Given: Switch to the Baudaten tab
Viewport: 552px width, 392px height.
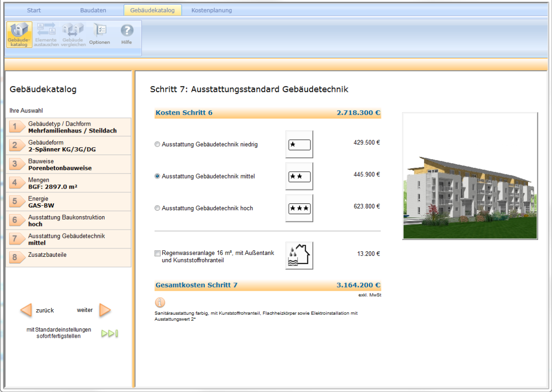Looking at the screenshot, I should 93,10.
